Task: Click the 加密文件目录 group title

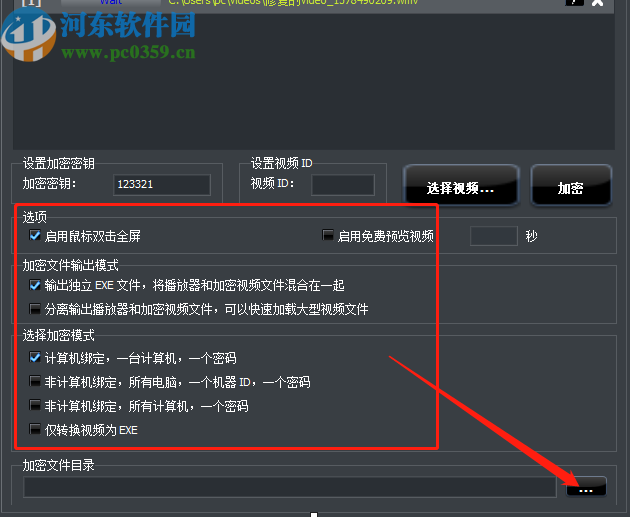Action: coord(59,465)
